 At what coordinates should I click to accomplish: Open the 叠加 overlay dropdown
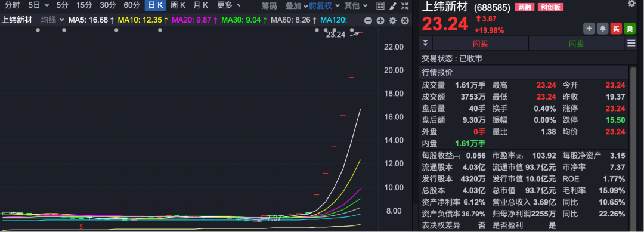click(306, 6)
